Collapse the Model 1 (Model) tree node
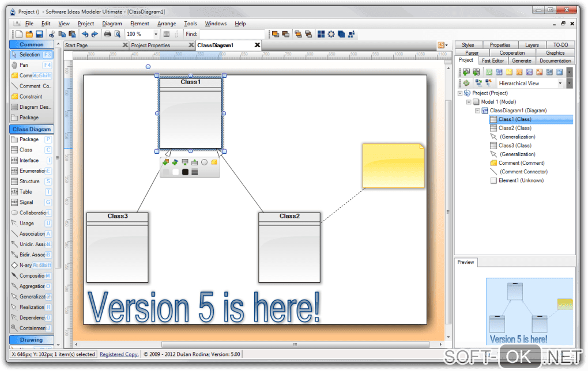The width and height of the screenshot is (588, 371). [469, 101]
